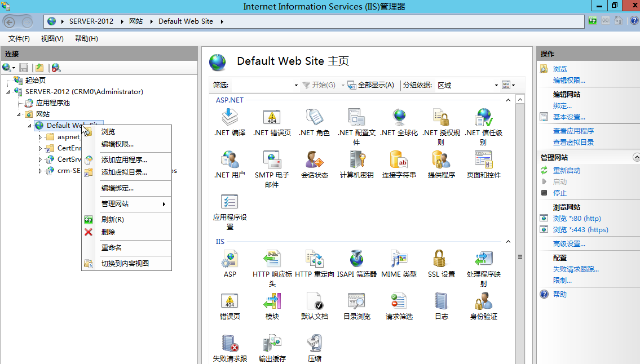This screenshot has width=640, height=364.
Task: Select 应用程序池 in the connections tree
Action: [x=52, y=103]
